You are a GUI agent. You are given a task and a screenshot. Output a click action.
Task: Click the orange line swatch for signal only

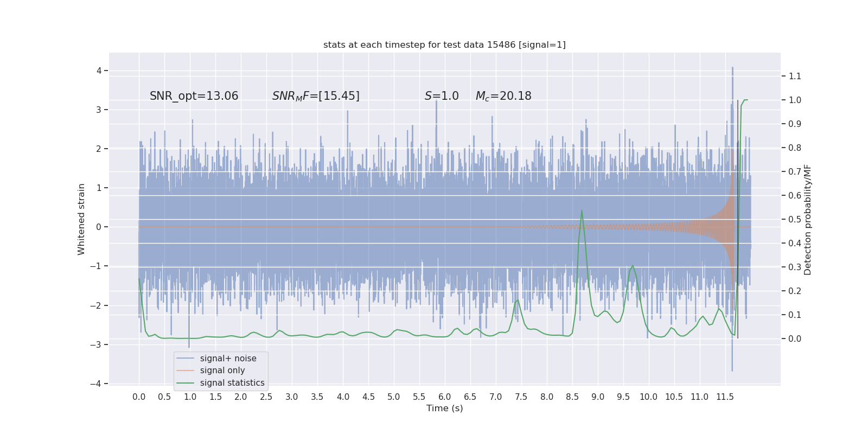185,371
